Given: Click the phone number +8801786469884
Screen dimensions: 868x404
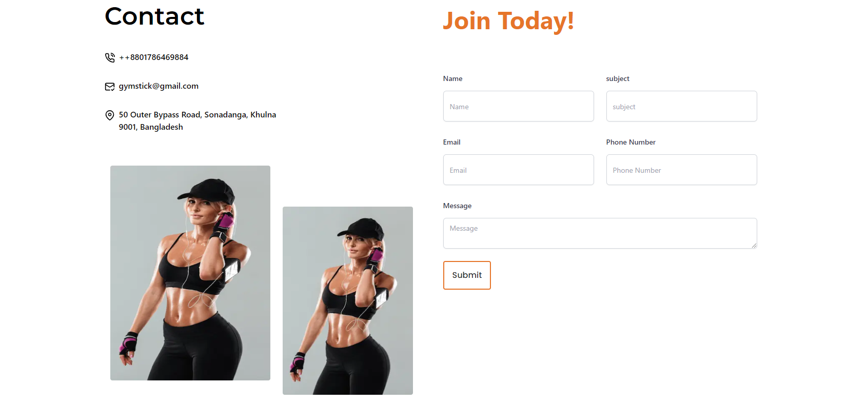Looking at the screenshot, I should [154, 57].
